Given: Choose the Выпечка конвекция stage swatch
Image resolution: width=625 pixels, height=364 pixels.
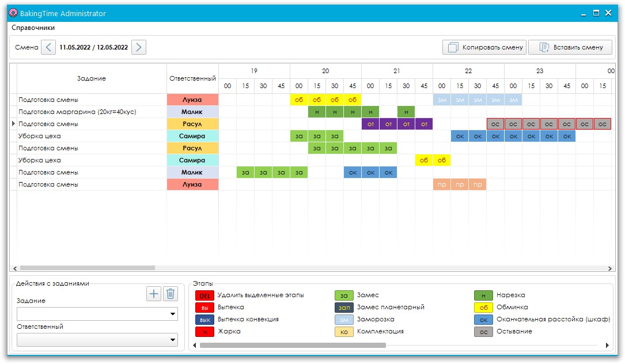Looking at the screenshot, I should point(204,319).
